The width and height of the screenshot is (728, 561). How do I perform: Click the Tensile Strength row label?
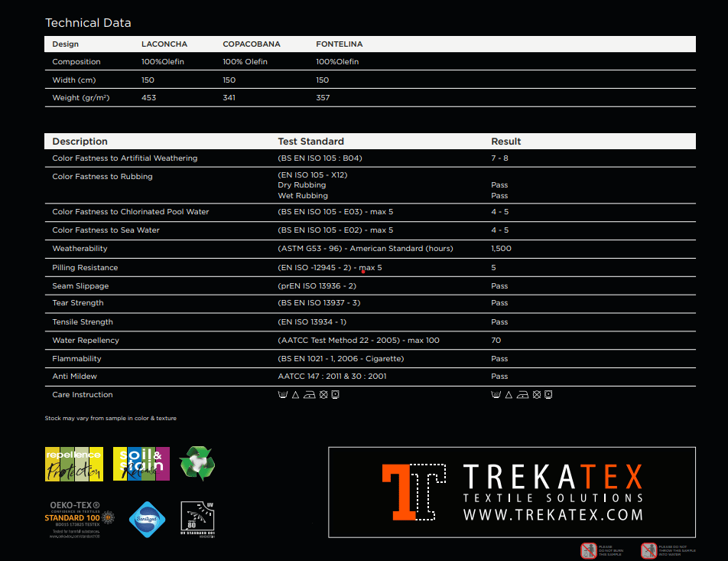[83, 322]
